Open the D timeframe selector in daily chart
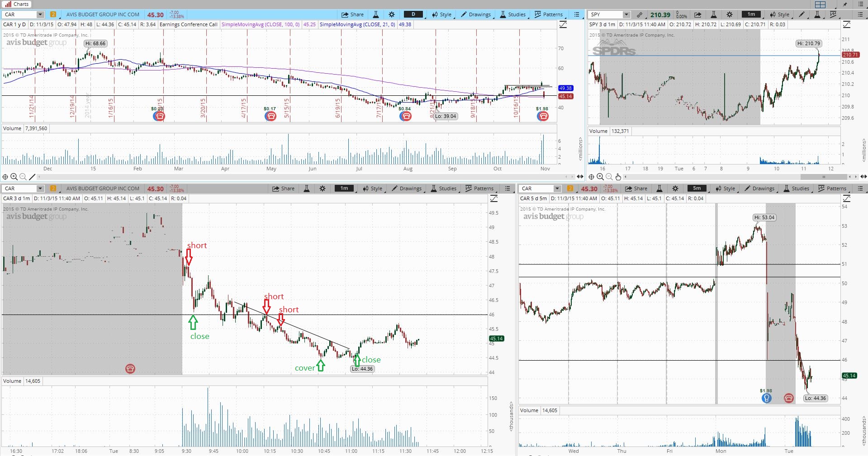The image size is (868, 456). tap(413, 14)
